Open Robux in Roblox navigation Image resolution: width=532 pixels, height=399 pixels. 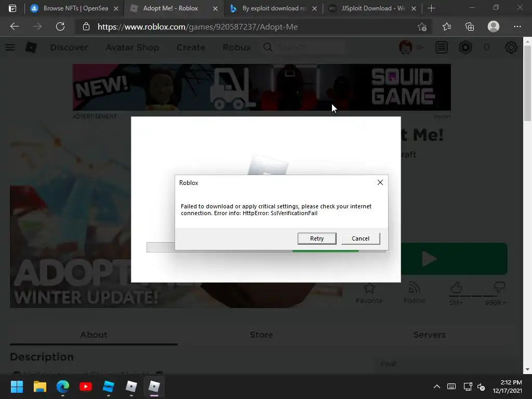(236, 47)
